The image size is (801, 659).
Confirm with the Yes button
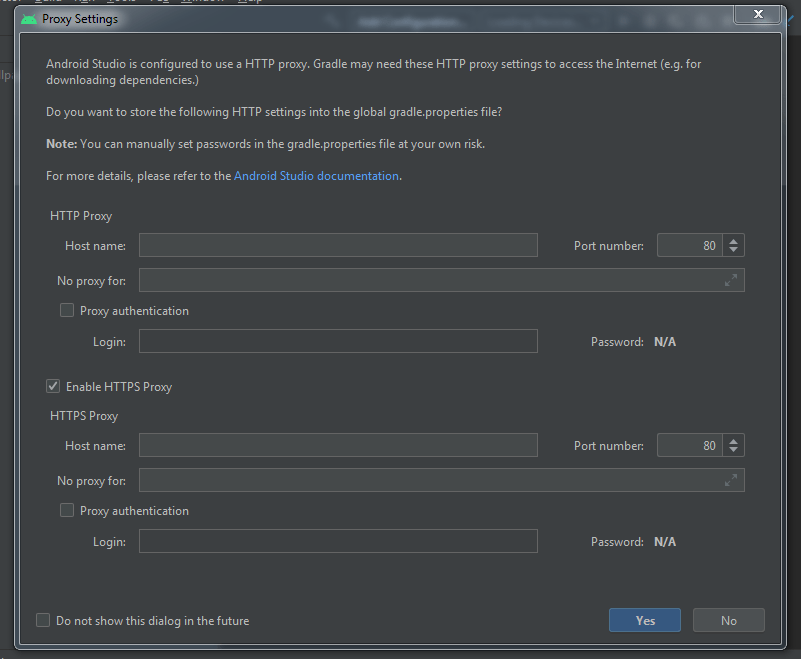pos(644,620)
